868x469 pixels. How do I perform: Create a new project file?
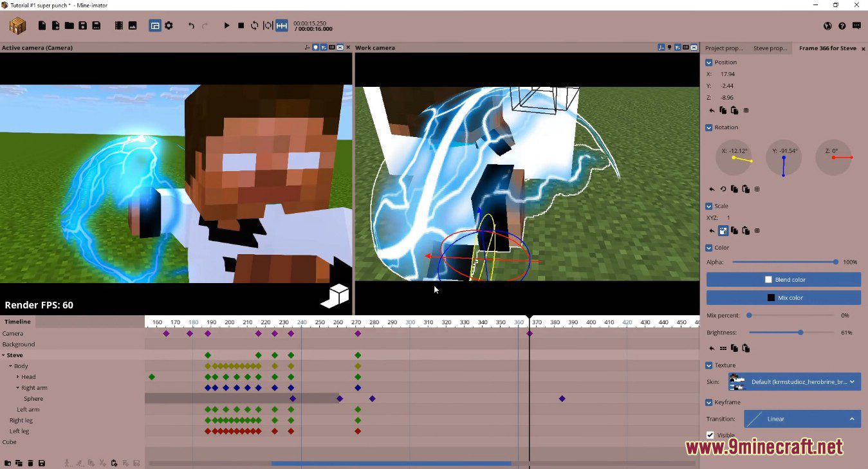click(x=42, y=26)
